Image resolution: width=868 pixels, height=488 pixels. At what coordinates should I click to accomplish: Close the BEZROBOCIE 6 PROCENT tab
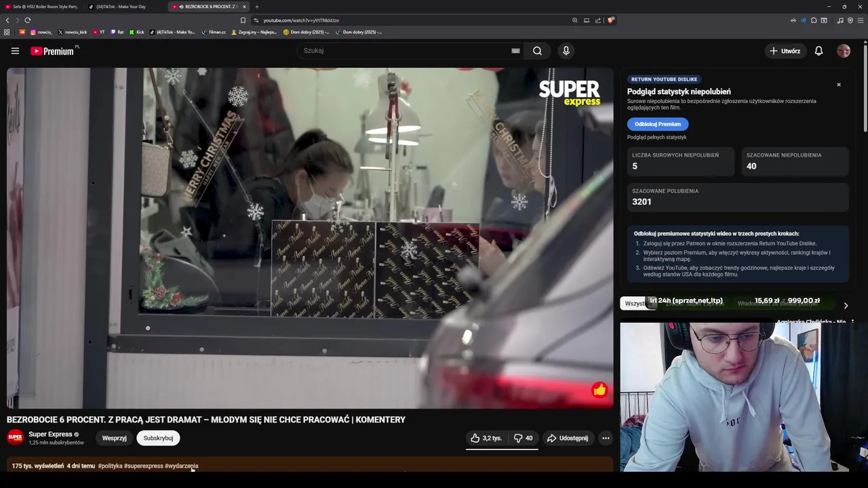point(244,7)
